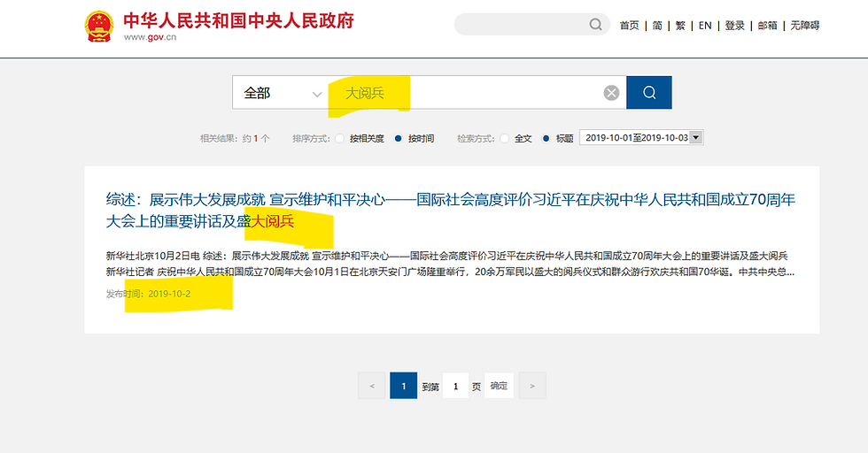
Task: Select 按时间 sort option
Action: click(415, 138)
